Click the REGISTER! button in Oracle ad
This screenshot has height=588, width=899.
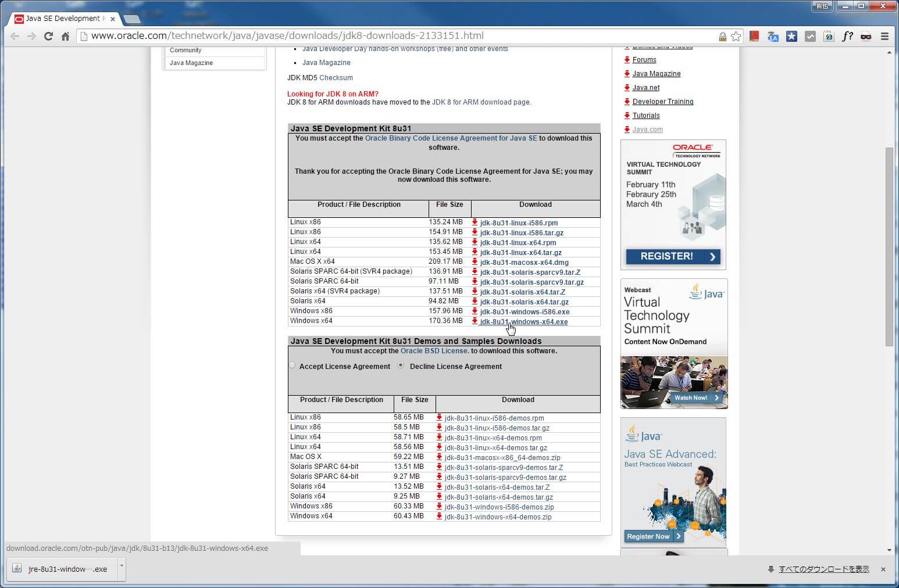click(673, 256)
